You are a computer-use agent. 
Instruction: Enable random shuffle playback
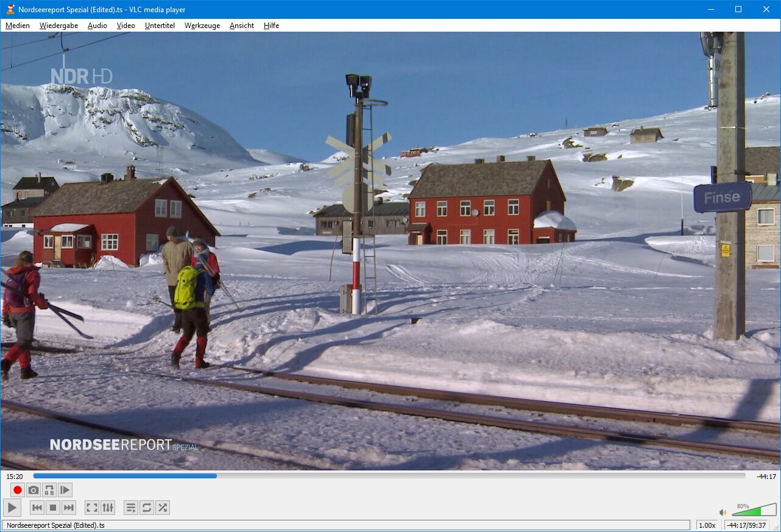pos(162,508)
